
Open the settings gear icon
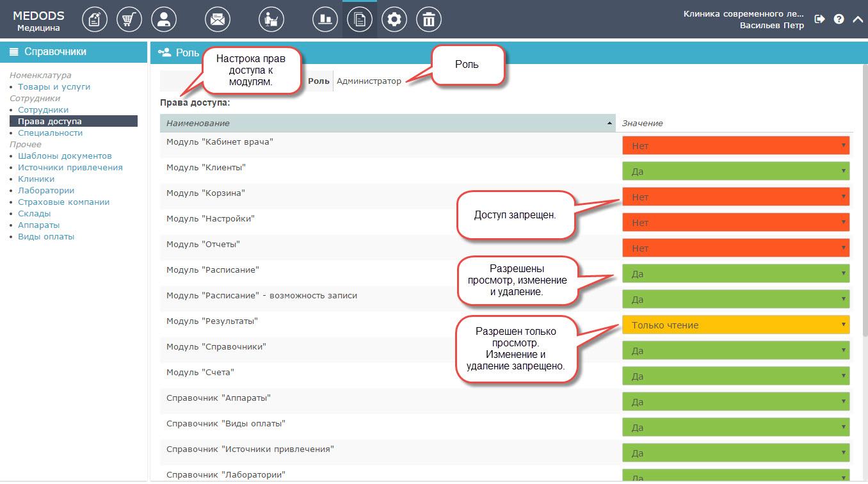tap(394, 19)
